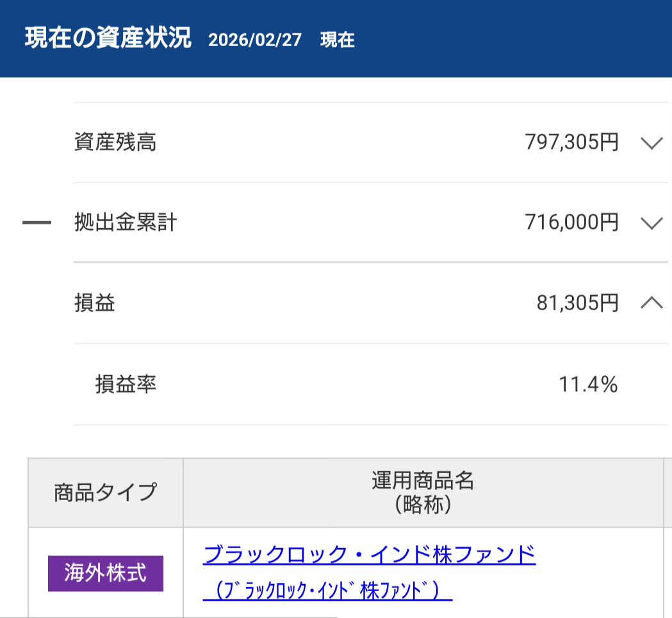Image resolution: width=672 pixels, height=618 pixels.
Task: Click the 716,000円 contribution amount
Action: pos(571,222)
